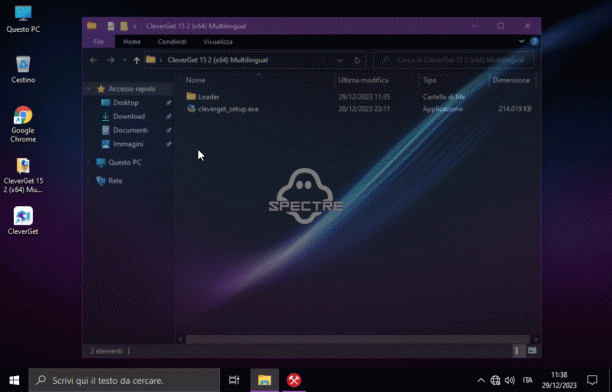Expand the ribbon chevron
This screenshot has height=392, width=612.
pos(522,41)
